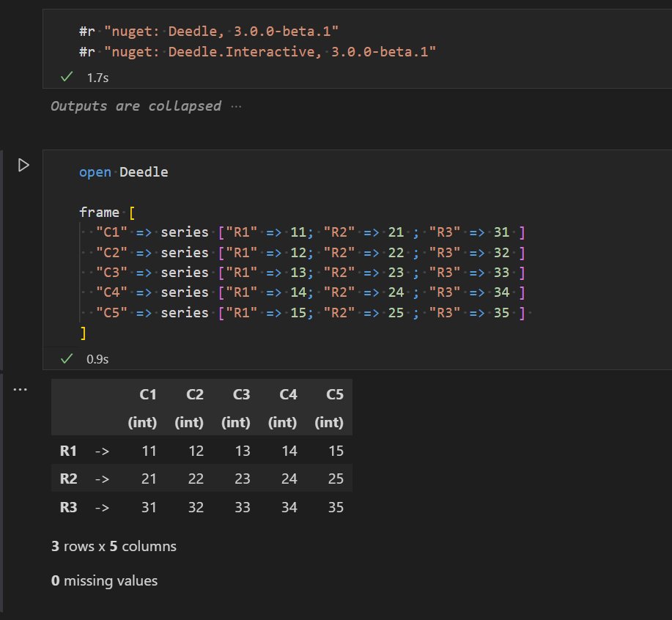672x620 pixels.
Task: Click (int) type label under C5
Action: [329, 422]
